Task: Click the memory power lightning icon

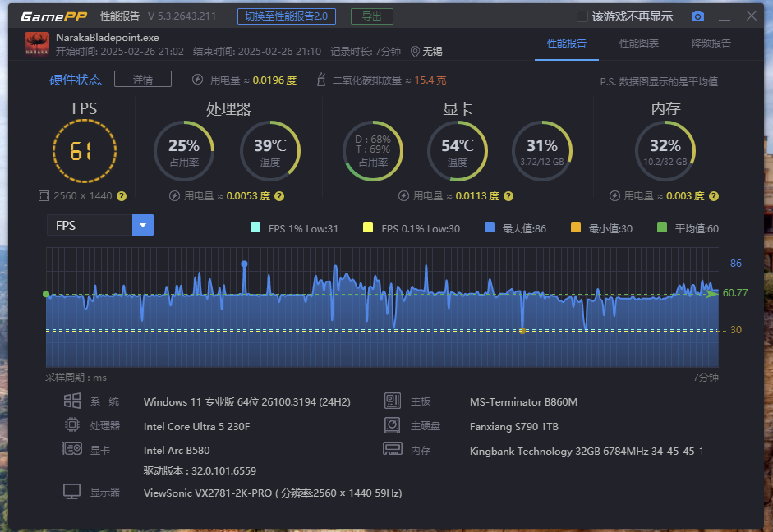Action: tap(614, 196)
